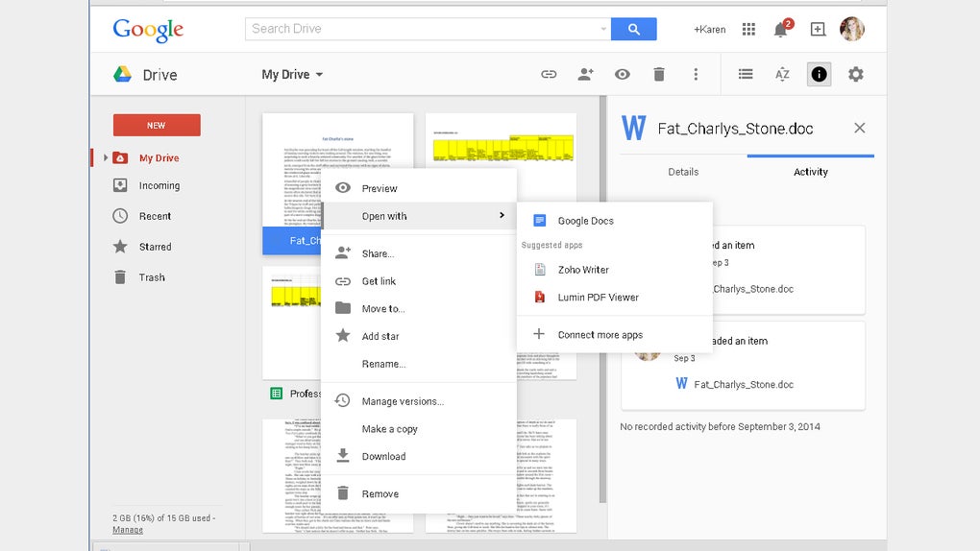The image size is (980, 551).
Task: Open the Settings gear
Action: coord(856,74)
